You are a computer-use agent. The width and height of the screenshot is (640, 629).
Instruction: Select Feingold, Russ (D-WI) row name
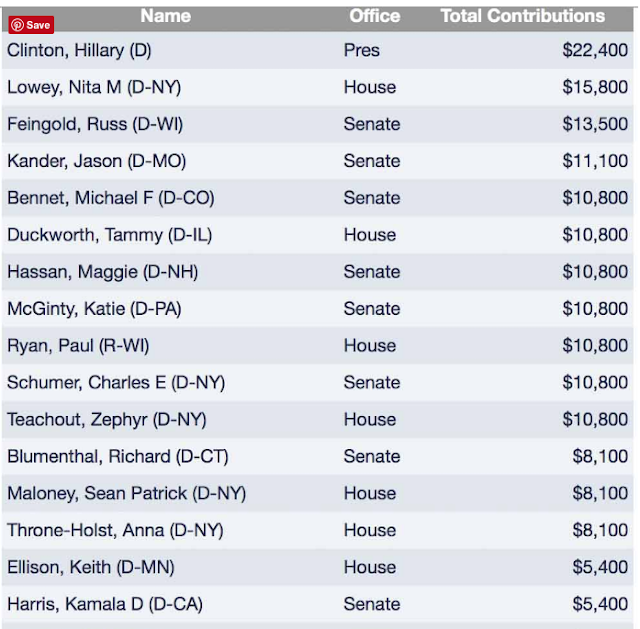click(x=95, y=124)
